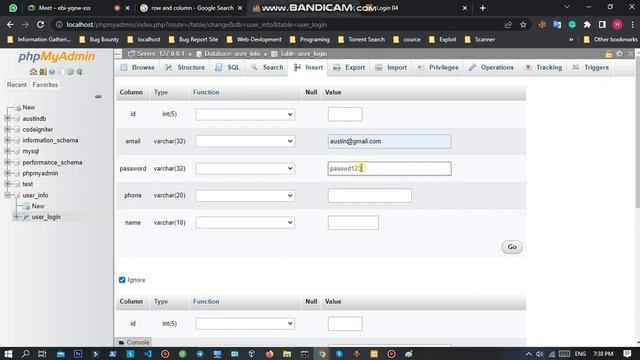Image resolution: width=640 pixels, height=360 pixels.
Task: Select the user_login table in tree
Action: (x=46, y=217)
